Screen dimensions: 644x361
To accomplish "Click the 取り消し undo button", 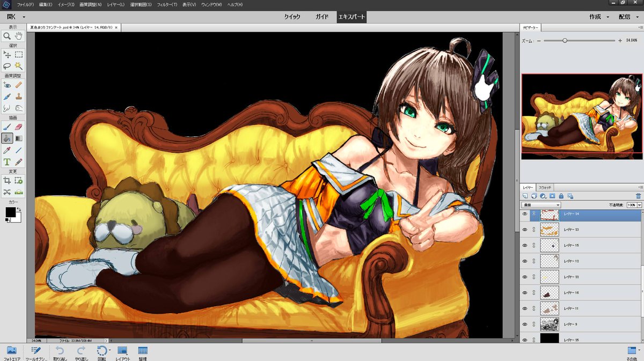I will point(60,352).
